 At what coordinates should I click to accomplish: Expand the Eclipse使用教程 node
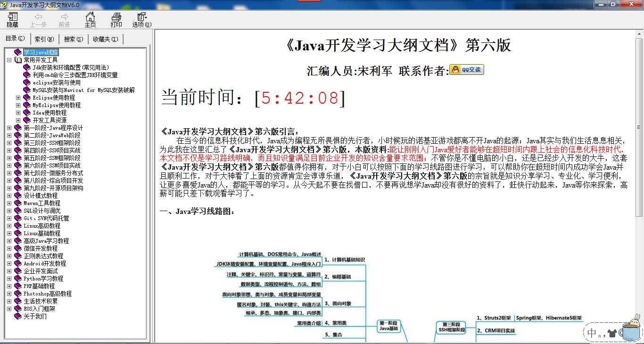click(18, 98)
